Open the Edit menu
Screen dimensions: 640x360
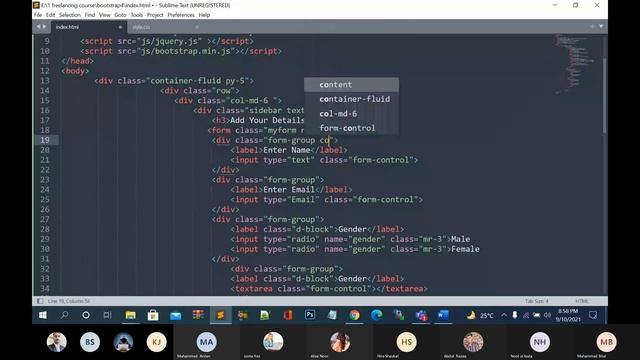pos(50,15)
